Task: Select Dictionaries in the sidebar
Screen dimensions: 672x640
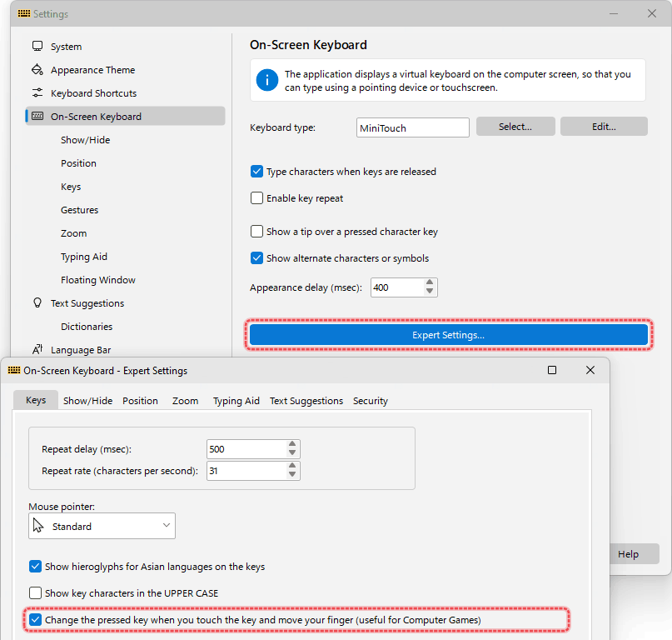Action: 87,327
